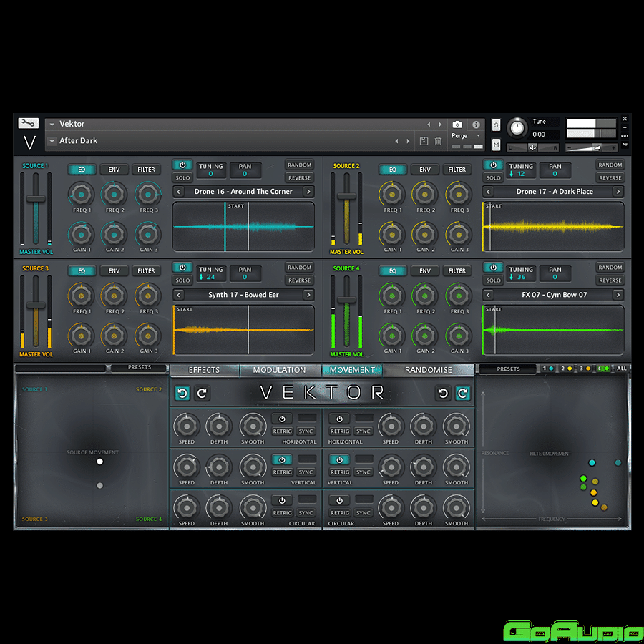Click the camera snapshot icon
This screenshot has height=644, width=644.
[x=457, y=125]
